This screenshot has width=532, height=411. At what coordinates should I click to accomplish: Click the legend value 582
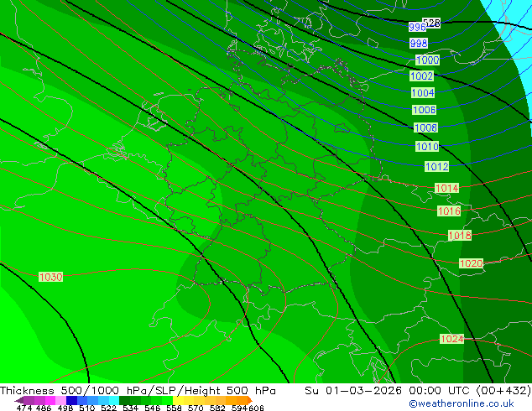click(x=217, y=408)
